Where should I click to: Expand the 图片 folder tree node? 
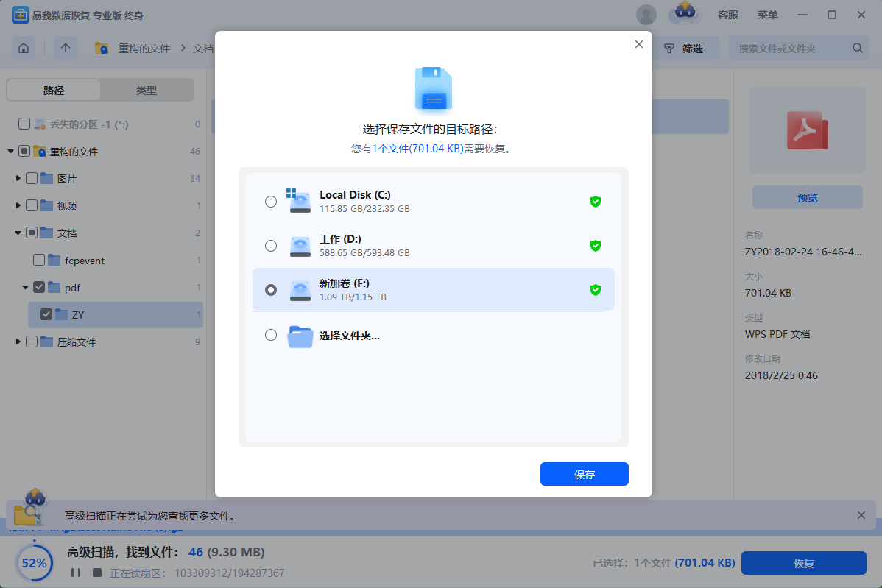(x=18, y=179)
